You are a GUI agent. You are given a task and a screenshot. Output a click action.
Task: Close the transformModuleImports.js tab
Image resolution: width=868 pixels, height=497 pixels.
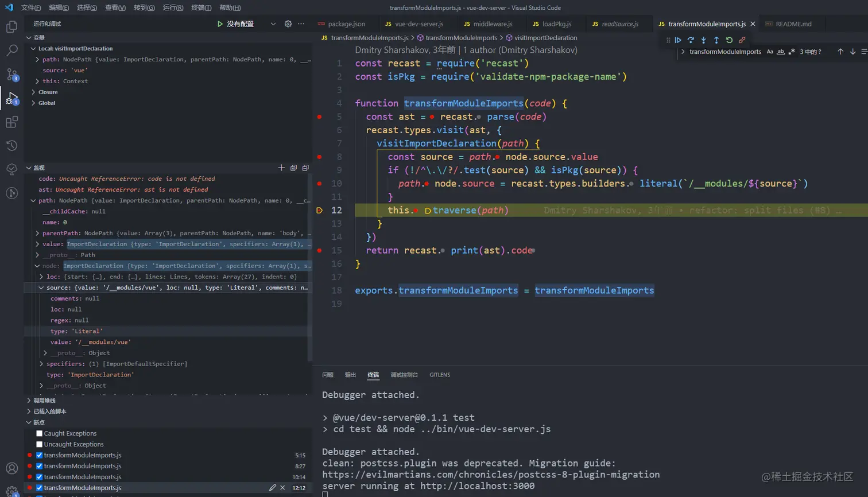coord(753,24)
